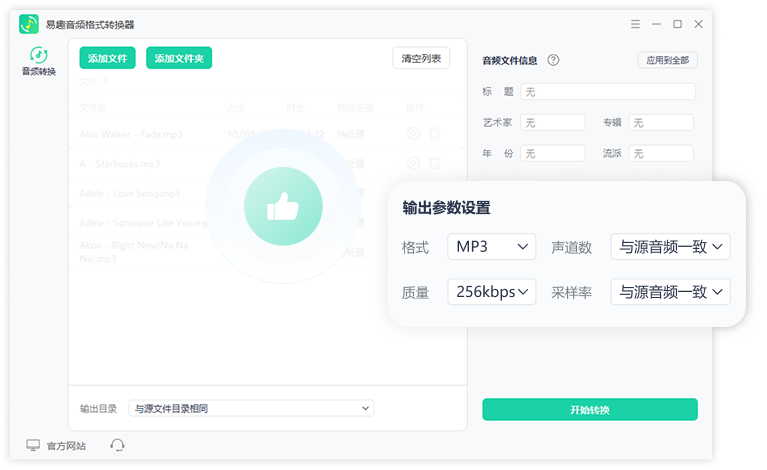Click the app logo in title bar
767x470 pixels.
pyautogui.click(x=29, y=24)
